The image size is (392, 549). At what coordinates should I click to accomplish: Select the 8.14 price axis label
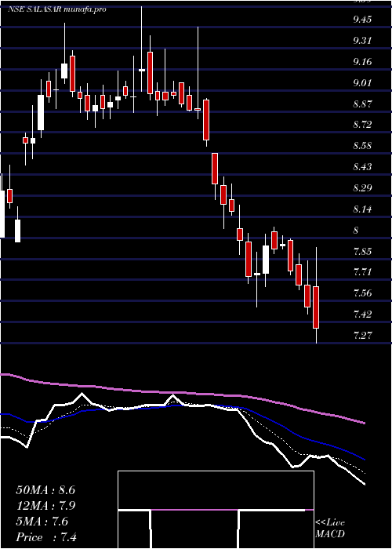tap(362, 209)
